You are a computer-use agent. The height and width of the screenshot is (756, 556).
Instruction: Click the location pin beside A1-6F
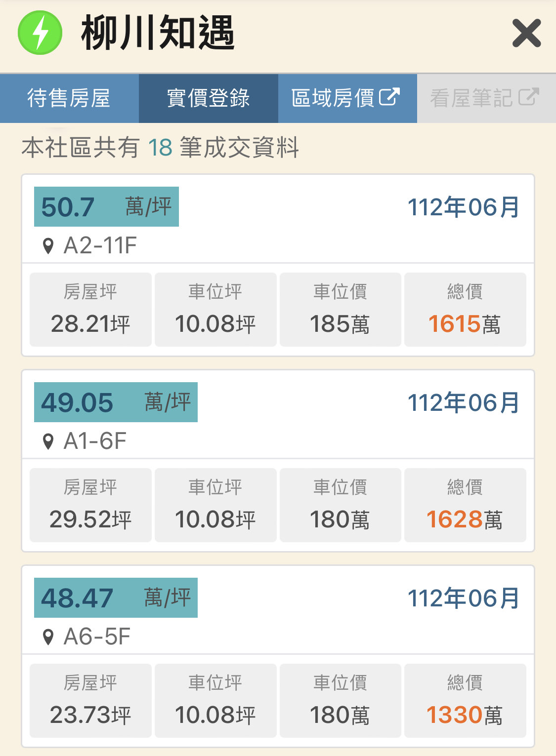pos(48,441)
